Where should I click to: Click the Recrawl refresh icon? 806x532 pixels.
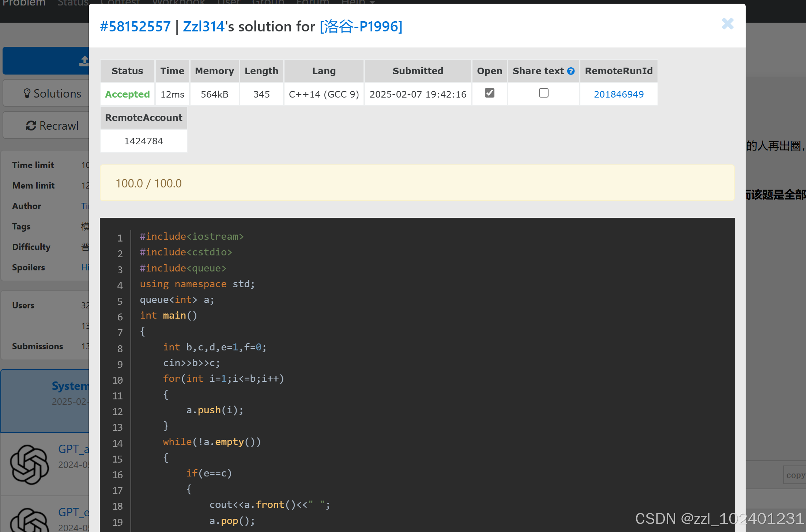click(31, 126)
